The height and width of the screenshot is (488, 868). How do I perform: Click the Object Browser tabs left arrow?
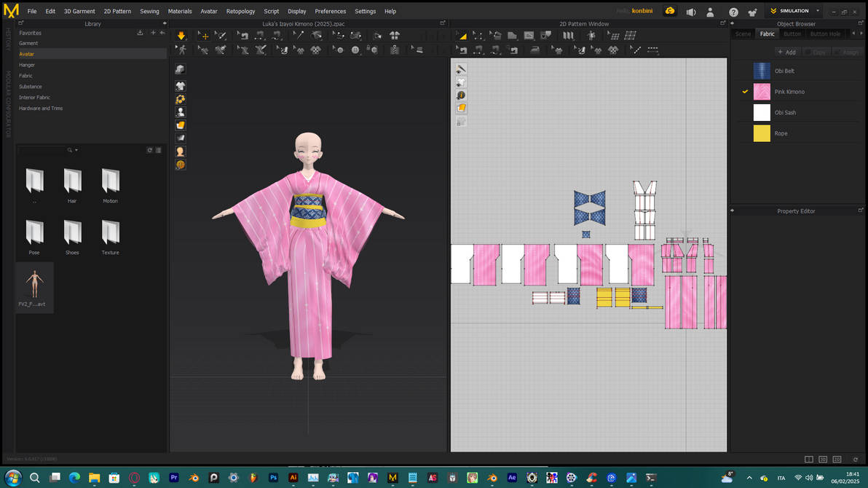[x=853, y=34]
